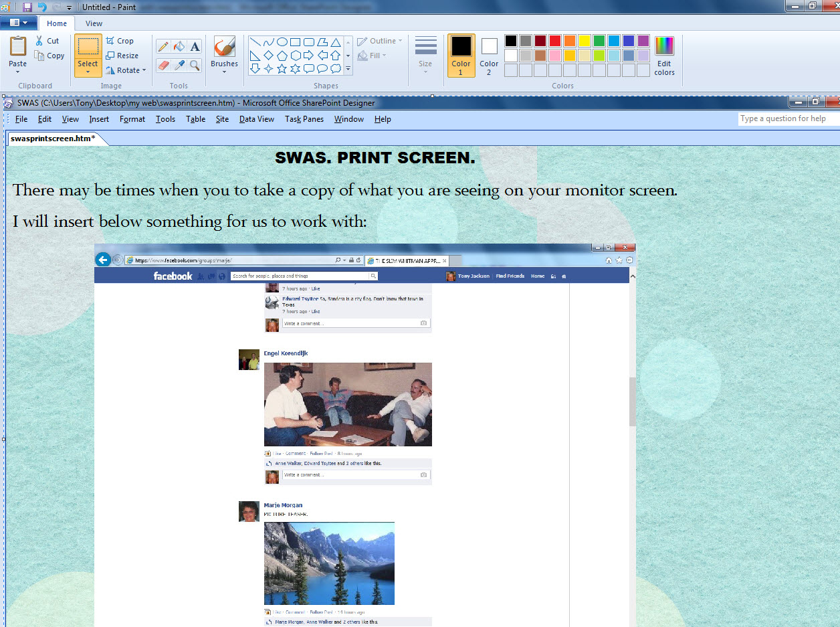The image size is (840, 627).
Task: Open the Format menu in SharePoint Designer
Action: click(132, 119)
